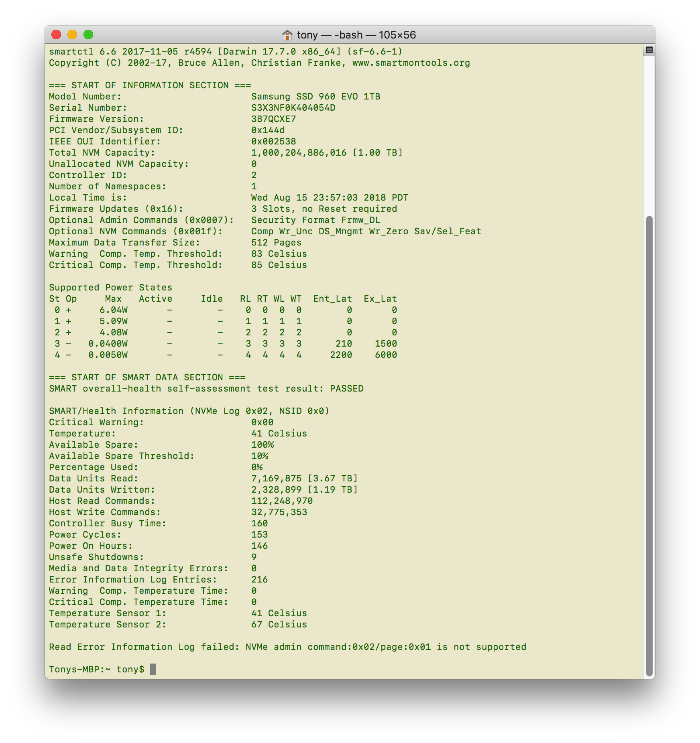Click the '6000' exit latency value

[386, 355]
